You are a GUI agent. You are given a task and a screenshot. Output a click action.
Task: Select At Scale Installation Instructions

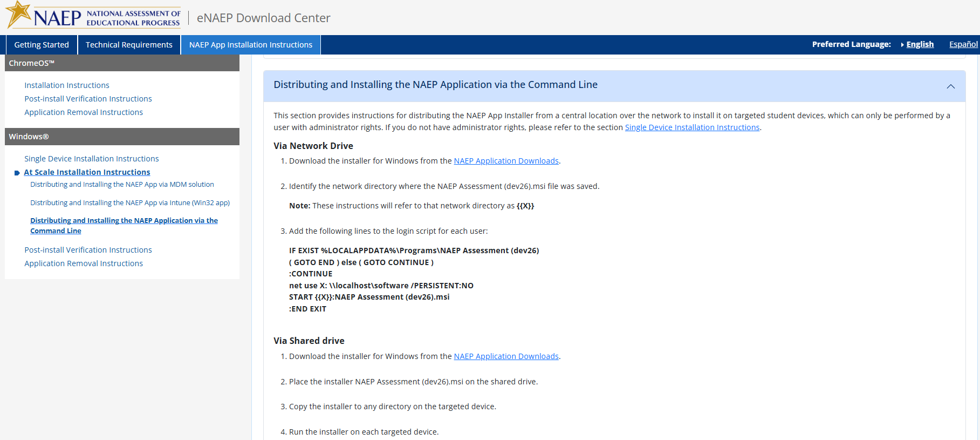tap(87, 172)
